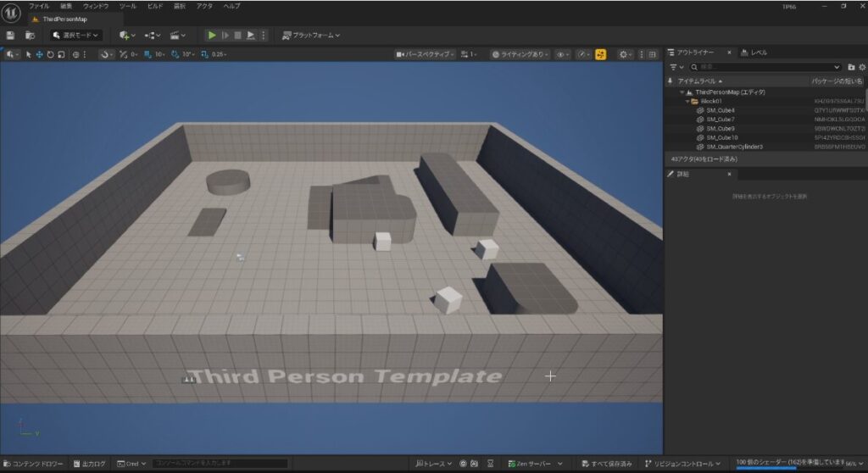Click the outliner add folder icon
The height and width of the screenshot is (473, 868).
pyautogui.click(x=851, y=67)
